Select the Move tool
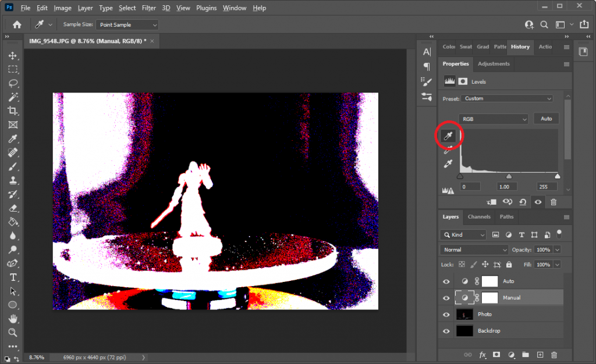The width and height of the screenshot is (596, 364). (13, 55)
